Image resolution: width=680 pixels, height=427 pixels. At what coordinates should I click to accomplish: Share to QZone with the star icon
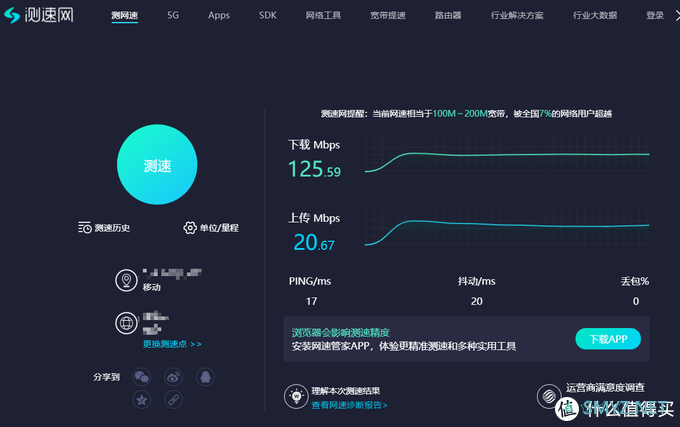click(x=142, y=400)
